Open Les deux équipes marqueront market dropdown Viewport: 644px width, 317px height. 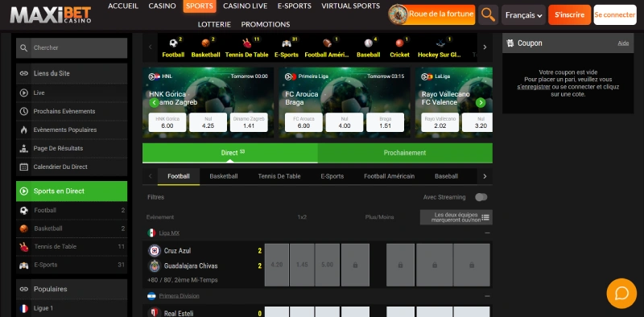click(456, 217)
